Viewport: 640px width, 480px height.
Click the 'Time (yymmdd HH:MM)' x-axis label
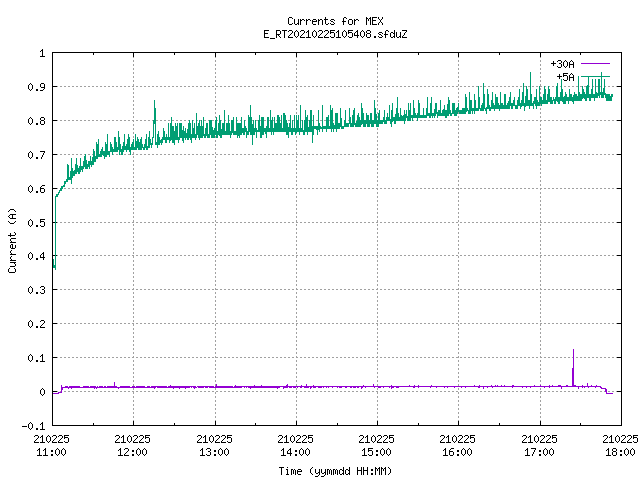[x=335, y=471]
